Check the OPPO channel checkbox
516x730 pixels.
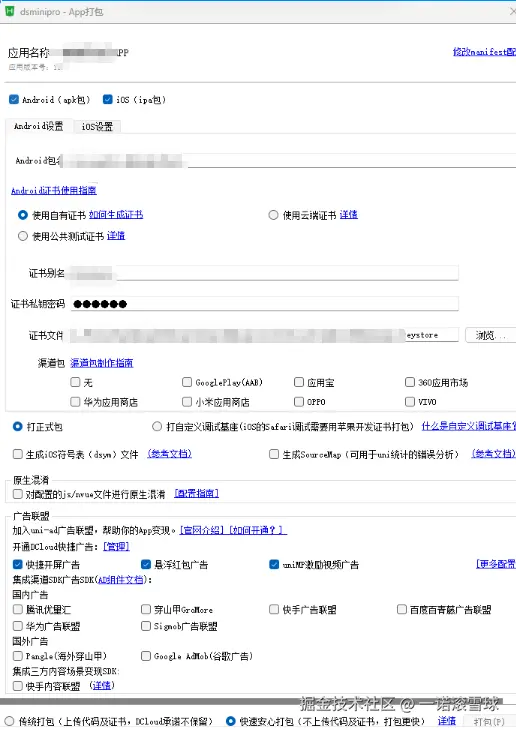point(299,401)
